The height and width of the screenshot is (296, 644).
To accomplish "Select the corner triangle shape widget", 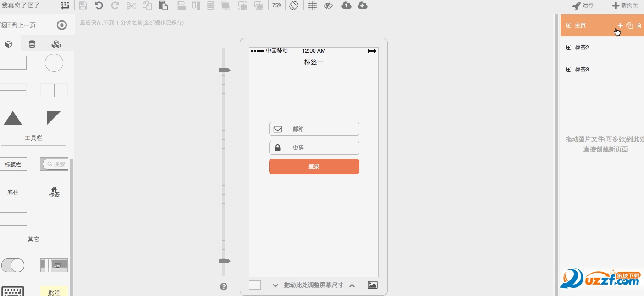I will 54,117.
